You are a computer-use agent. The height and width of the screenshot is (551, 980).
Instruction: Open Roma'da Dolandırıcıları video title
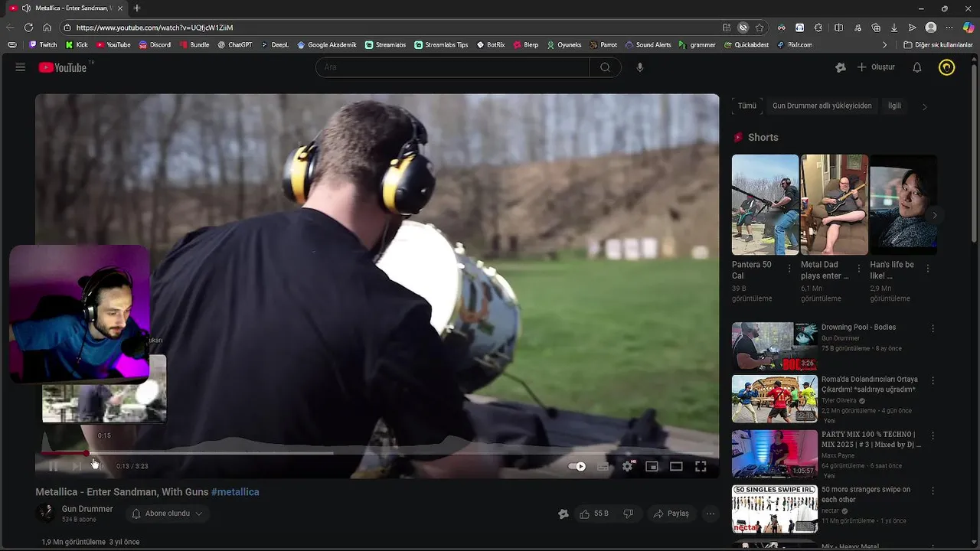870,384
